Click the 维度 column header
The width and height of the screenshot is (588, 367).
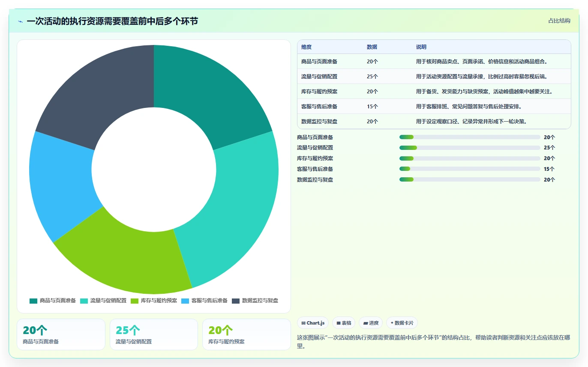tap(306, 47)
